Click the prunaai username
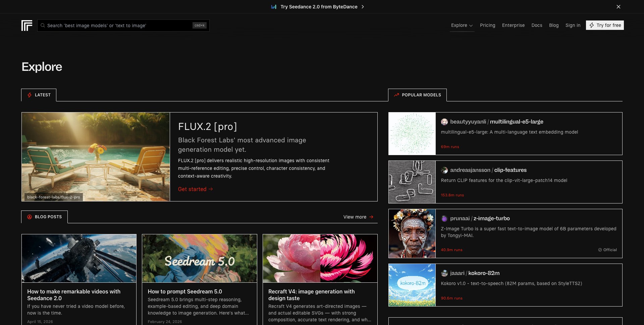Image resolution: width=644 pixels, height=325 pixels. click(x=460, y=219)
